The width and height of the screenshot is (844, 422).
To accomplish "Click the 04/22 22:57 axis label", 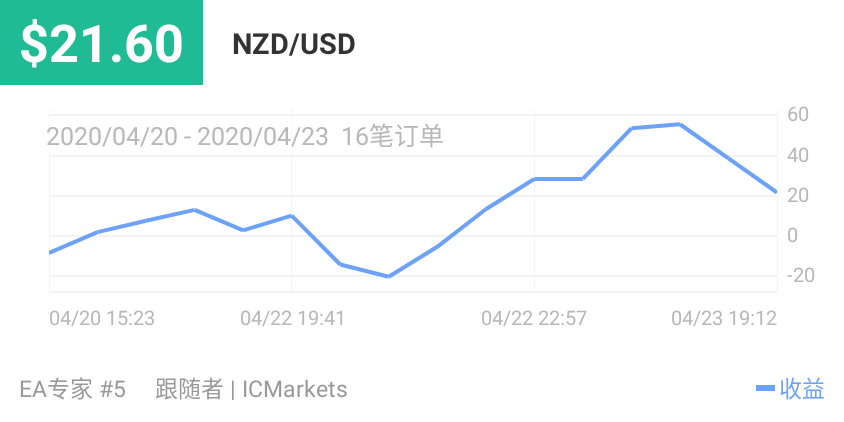I will click(x=534, y=318).
